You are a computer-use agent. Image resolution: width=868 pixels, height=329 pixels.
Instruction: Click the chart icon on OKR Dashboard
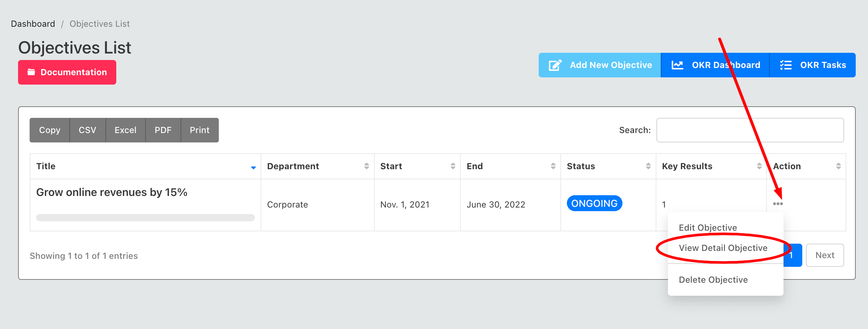click(x=677, y=65)
